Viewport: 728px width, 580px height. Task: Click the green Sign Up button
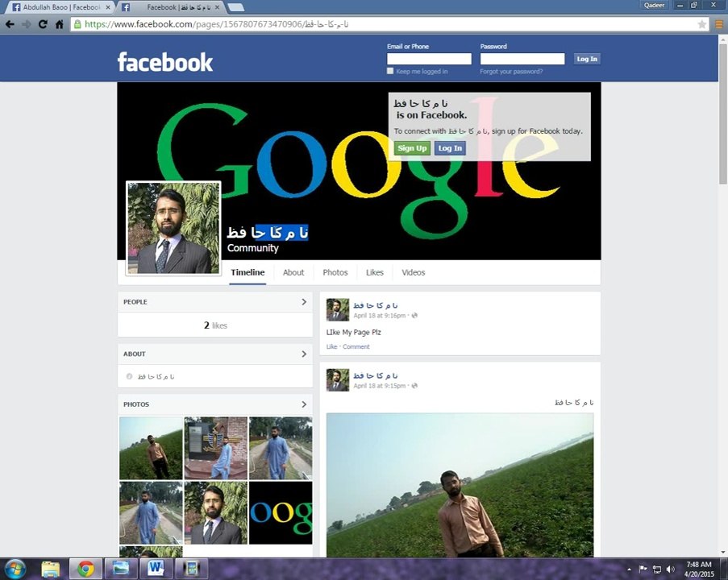coord(412,148)
